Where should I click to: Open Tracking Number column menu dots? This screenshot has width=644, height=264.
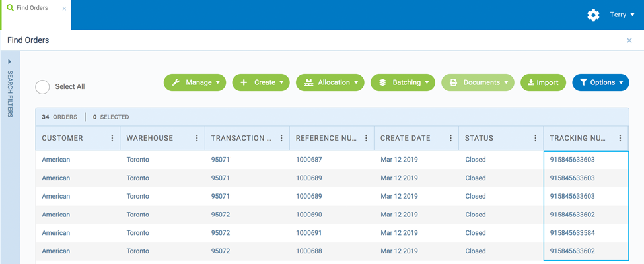point(620,139)
